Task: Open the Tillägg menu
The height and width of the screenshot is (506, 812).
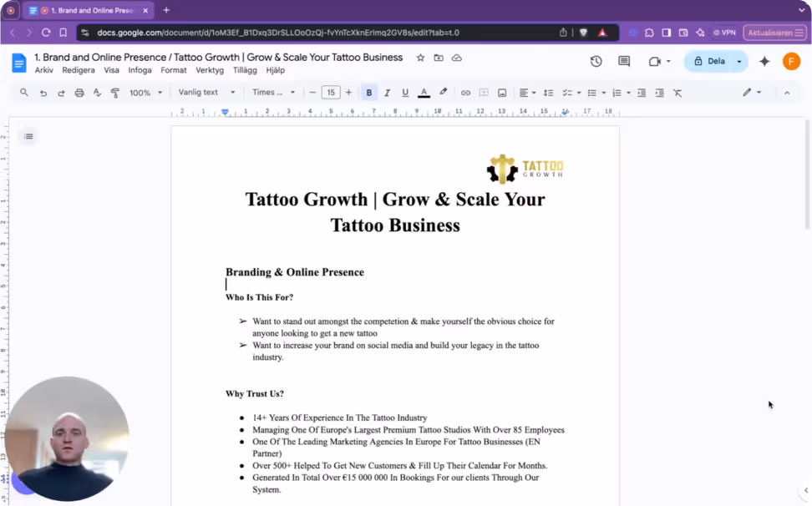Action: [245, 70]
